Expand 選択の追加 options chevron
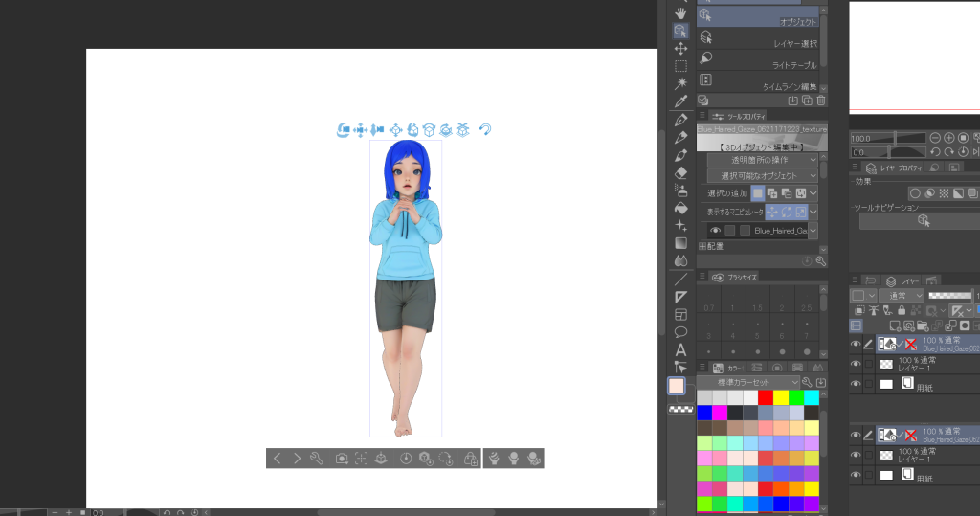This screenshot has height=516, width=980. 813,193
